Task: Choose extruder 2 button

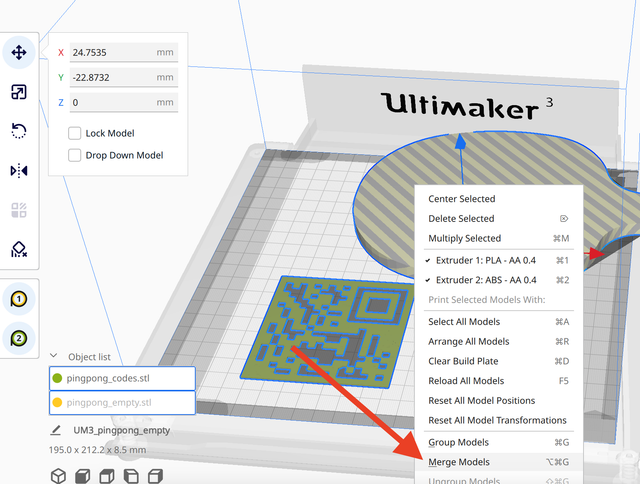Action: click(x=19, y=338)
